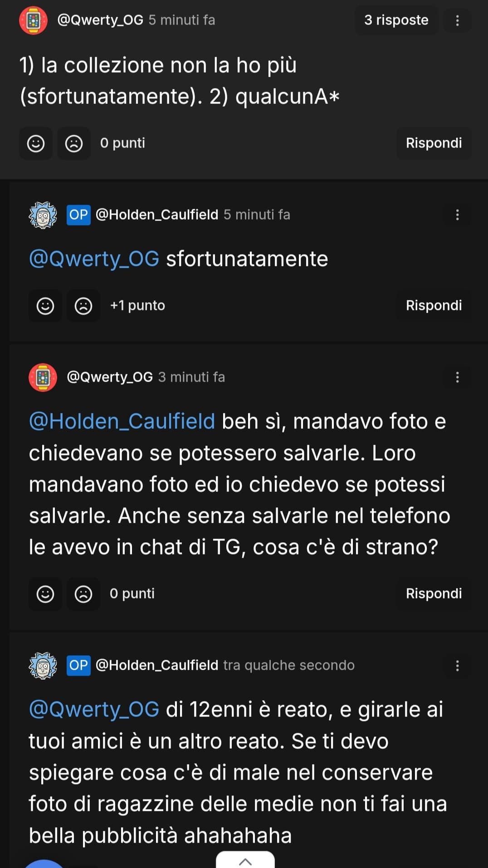Tap the up chevron tab at the bottom
Image resolution: width=488 pixels, height=868 pixels.
click(245, 860)
